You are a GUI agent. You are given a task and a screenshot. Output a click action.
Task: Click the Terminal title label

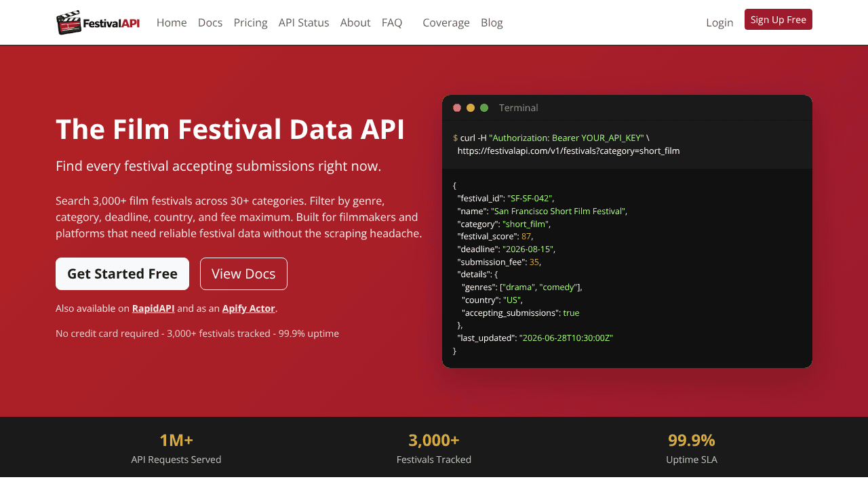tap(519, 108)
